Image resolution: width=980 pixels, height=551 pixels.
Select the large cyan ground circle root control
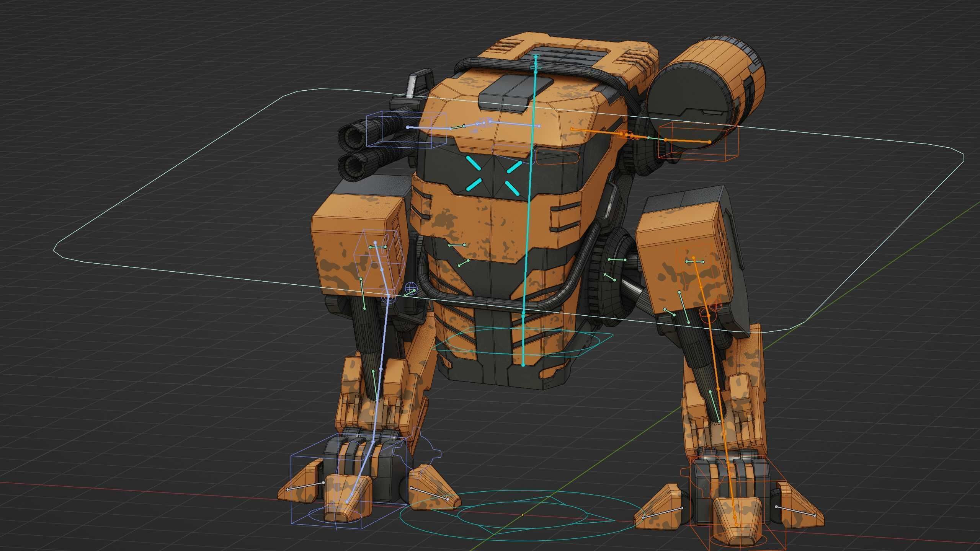(x=523, y=515)
